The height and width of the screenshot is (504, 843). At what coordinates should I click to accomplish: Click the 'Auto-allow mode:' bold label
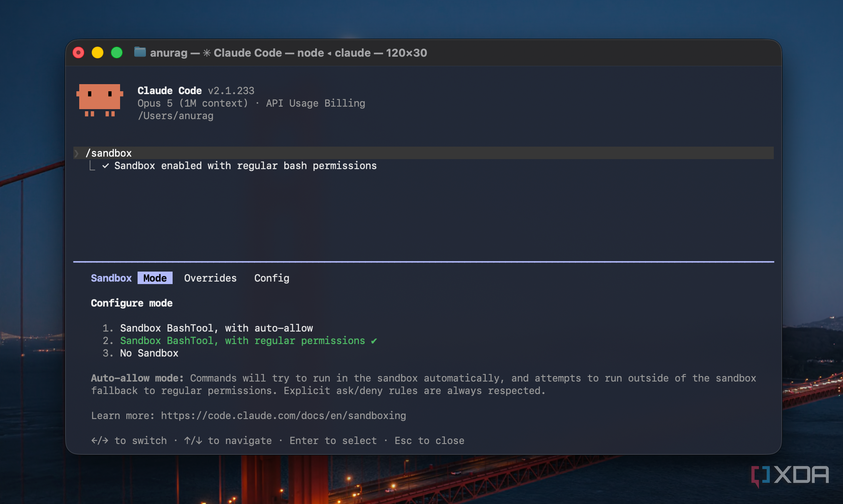137,378
